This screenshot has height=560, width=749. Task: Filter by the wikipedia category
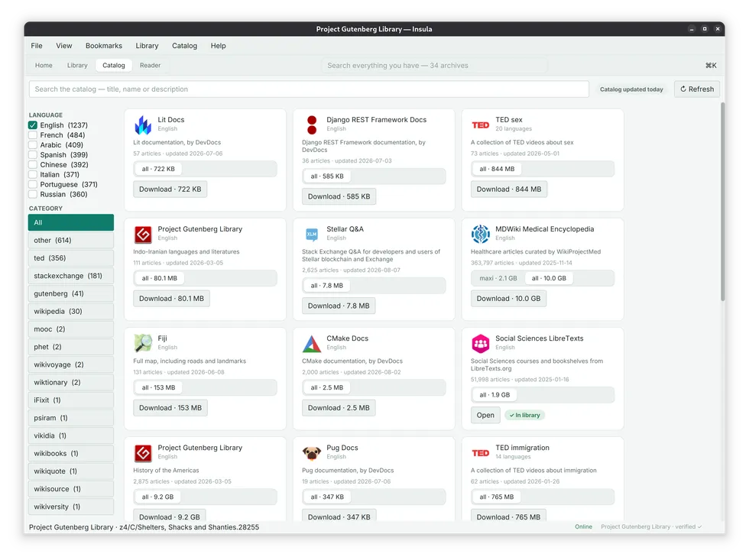tap(70, 311)
